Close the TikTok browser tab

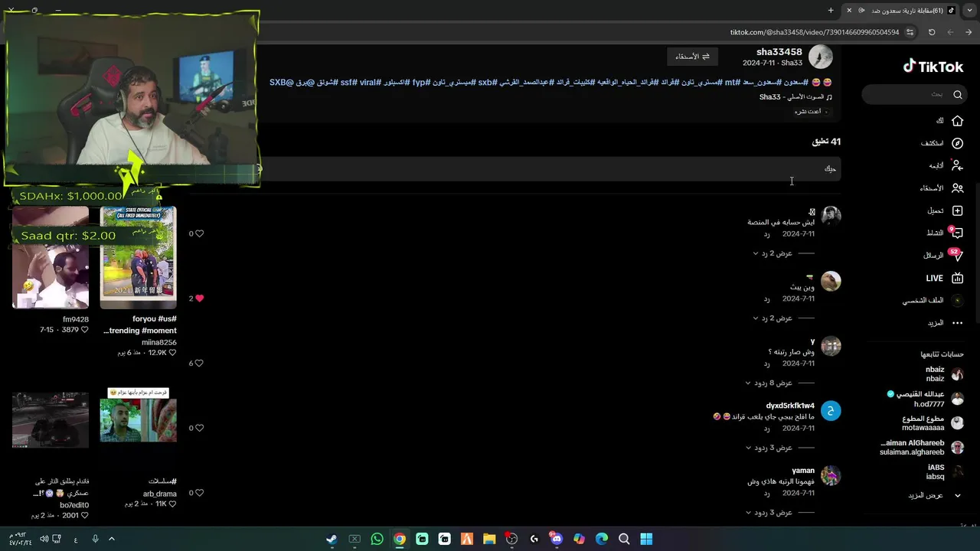(x=848, y=10)
